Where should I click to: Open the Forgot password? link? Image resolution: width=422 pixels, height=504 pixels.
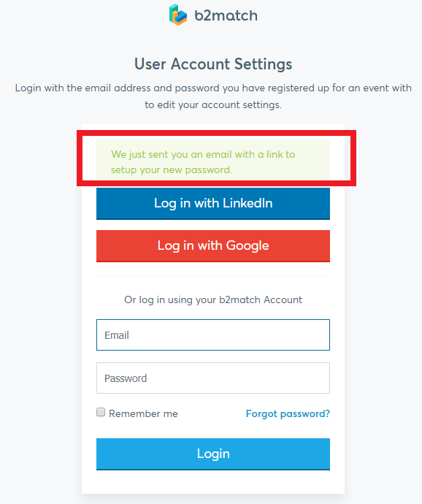(288, 413)
